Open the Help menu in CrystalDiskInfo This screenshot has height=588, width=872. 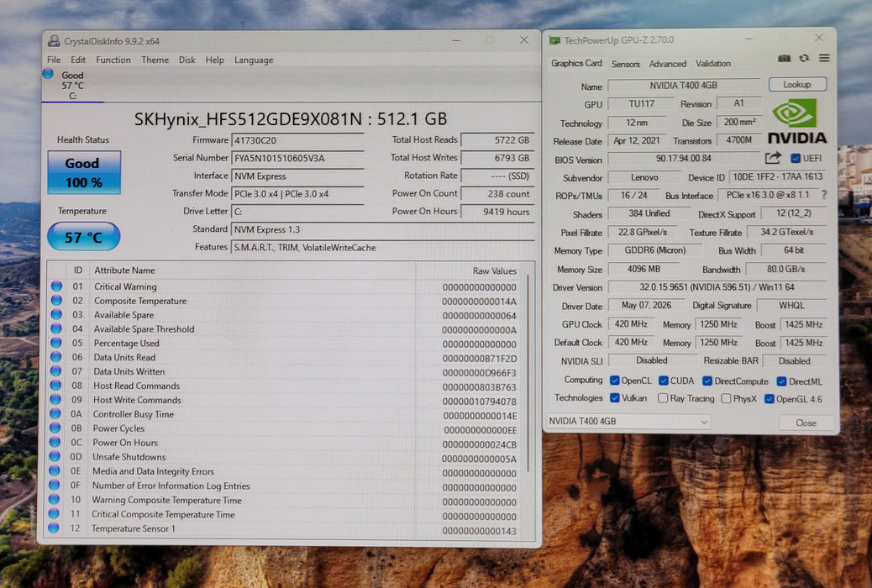[x=215, y=60]
